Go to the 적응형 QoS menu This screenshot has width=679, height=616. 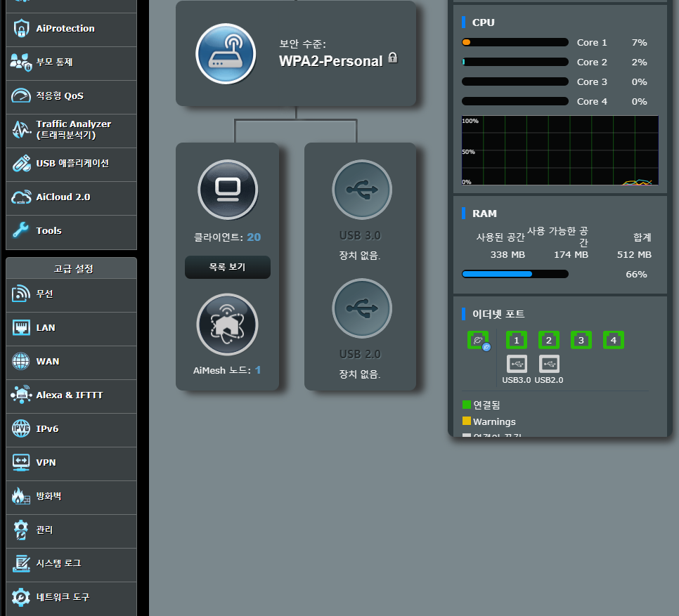[x=72, y=97]
